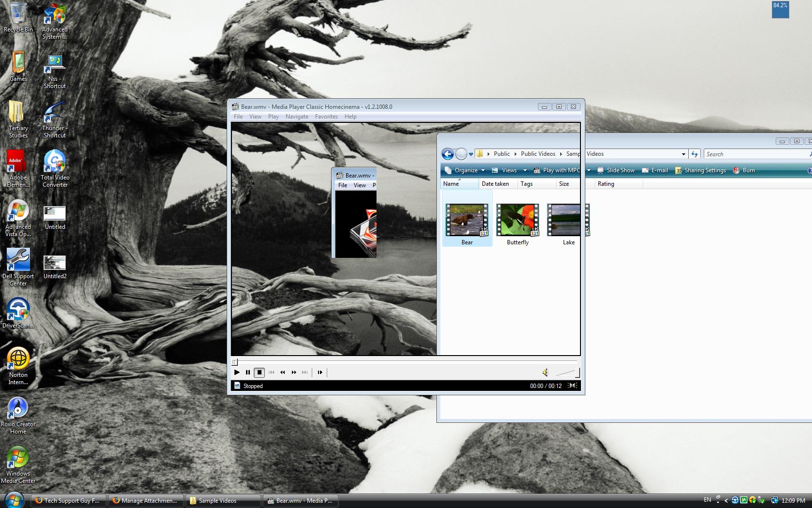Click the E-mail toolbar button

(654, 170)
